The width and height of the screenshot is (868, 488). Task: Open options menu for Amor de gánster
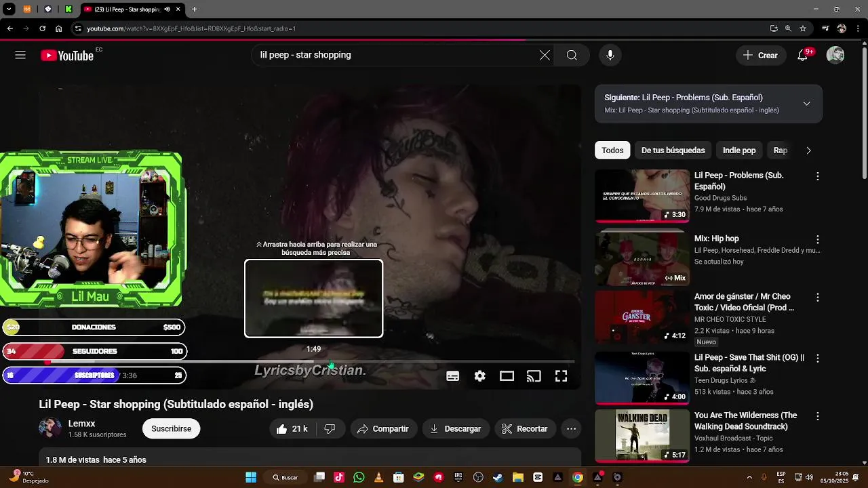pos(818,298)
